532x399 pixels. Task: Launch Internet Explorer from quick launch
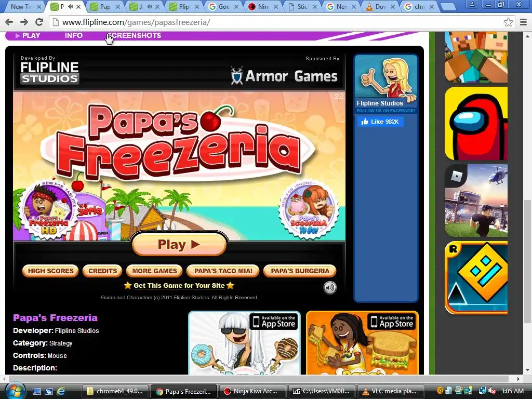click(x=61, y=391)
